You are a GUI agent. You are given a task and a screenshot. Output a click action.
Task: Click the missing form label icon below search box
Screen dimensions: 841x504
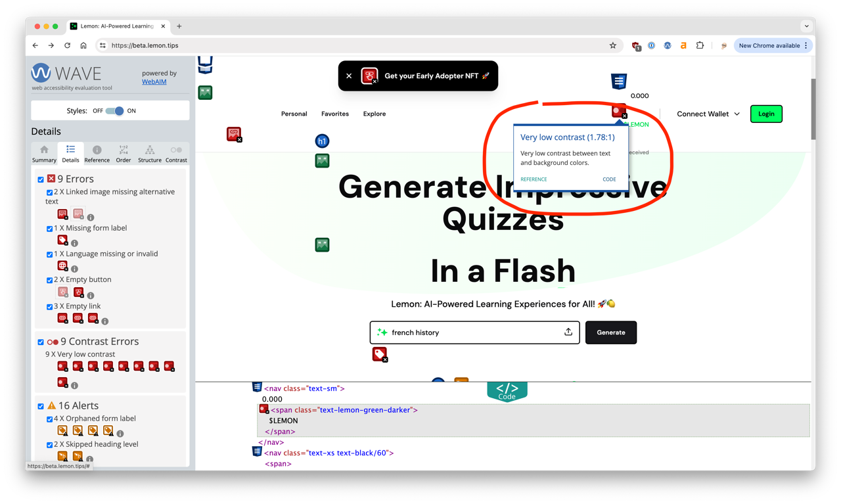(380, 355)
